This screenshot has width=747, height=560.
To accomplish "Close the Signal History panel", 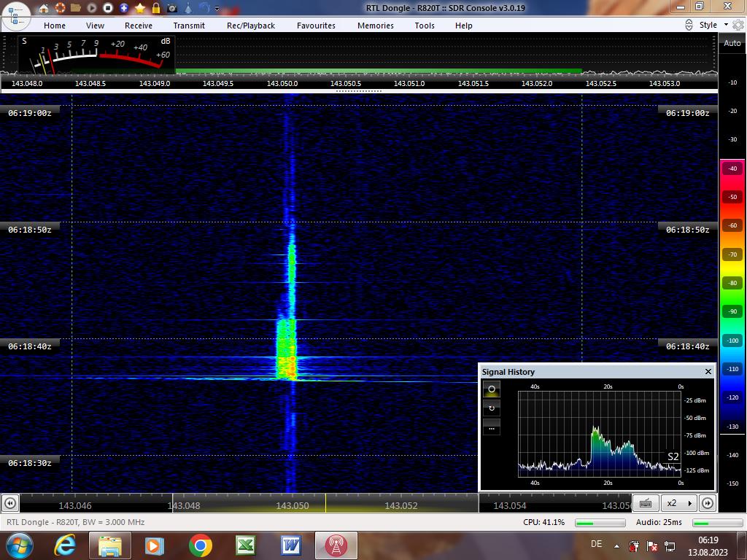I will pos(708,371).
